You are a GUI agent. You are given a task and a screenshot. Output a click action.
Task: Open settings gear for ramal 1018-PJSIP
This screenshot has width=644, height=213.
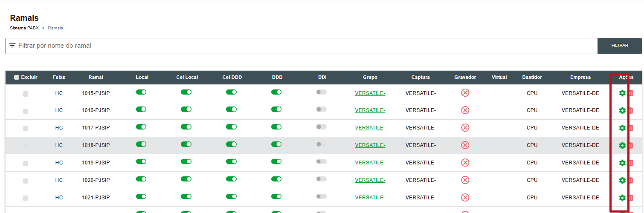(x=622, y=145)
